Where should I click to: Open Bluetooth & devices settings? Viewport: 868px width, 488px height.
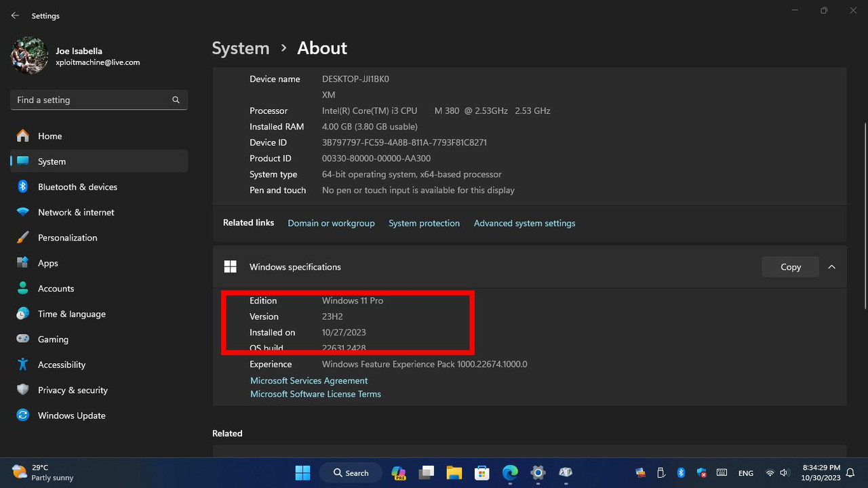click(x=99, y=186)
